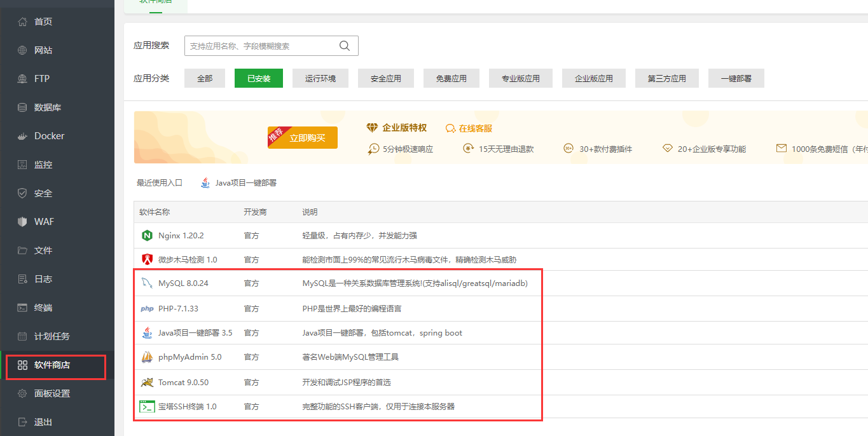This screenshot has height=436, width=868.
Task: Click 5分钟极速响应 text in banner
Action: point(408,149)
